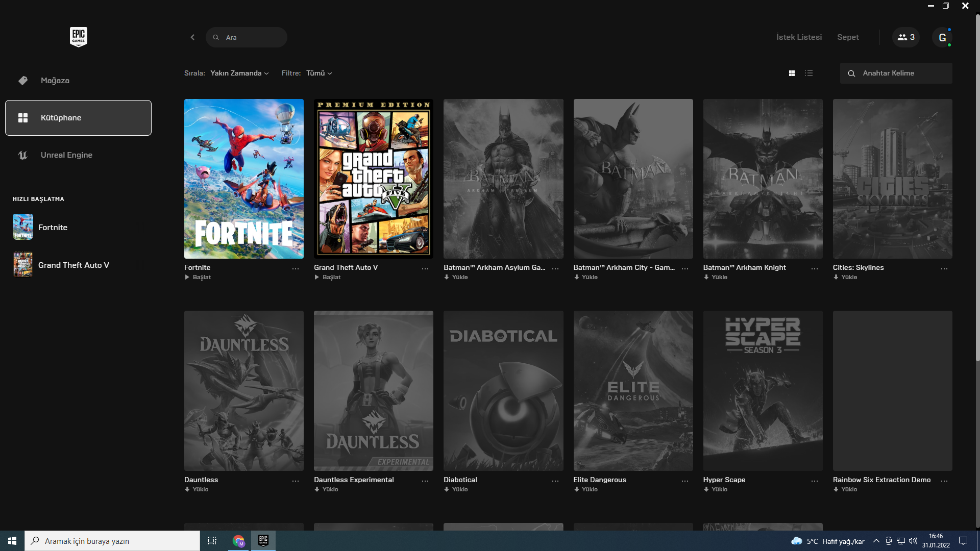Open options for Hyper Scape
This screenshot has width=980, height=551.
point(815,481)
